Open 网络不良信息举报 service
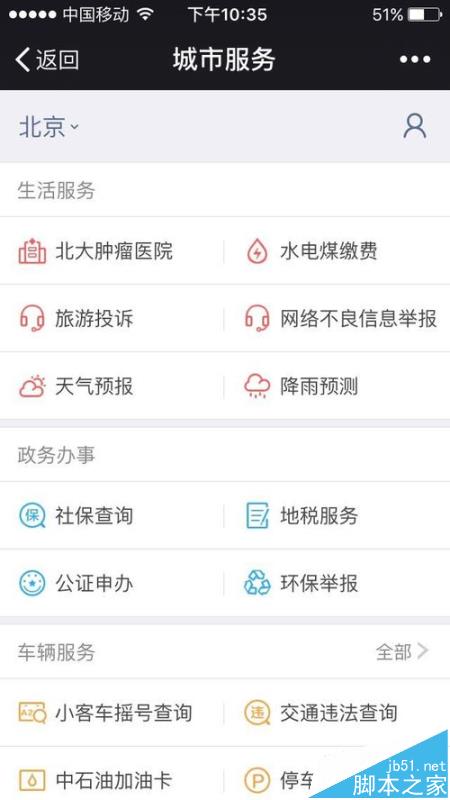The image size is (450, 800). [x=337, y=318]
